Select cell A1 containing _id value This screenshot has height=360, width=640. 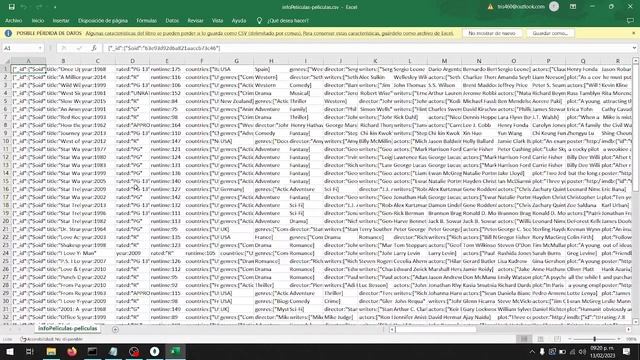click(x=29, y=69)
